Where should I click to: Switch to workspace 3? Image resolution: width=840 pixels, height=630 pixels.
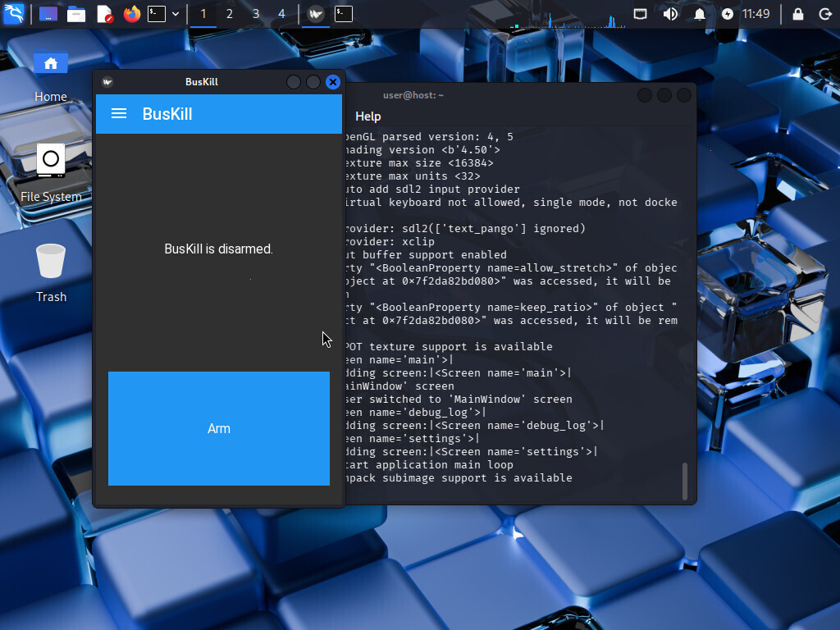256,14
